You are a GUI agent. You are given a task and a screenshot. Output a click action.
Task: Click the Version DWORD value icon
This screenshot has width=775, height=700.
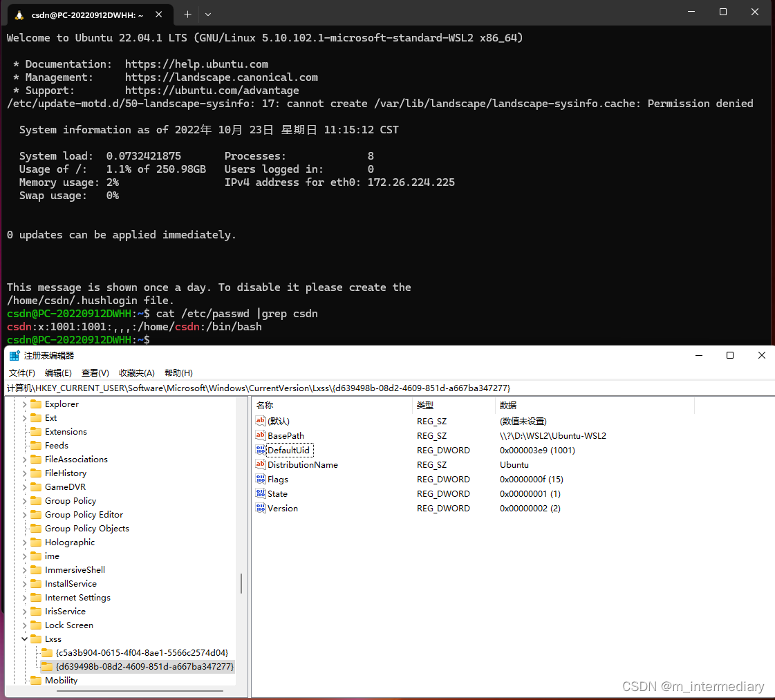tap(260, 508)
